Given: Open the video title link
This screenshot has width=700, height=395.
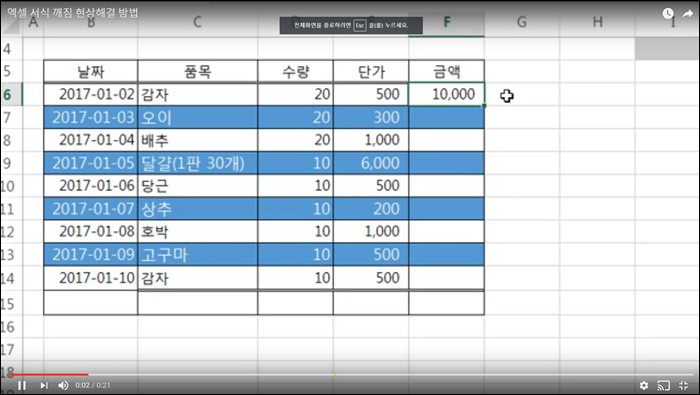Looking at the screenshot, I should (72, 12).
